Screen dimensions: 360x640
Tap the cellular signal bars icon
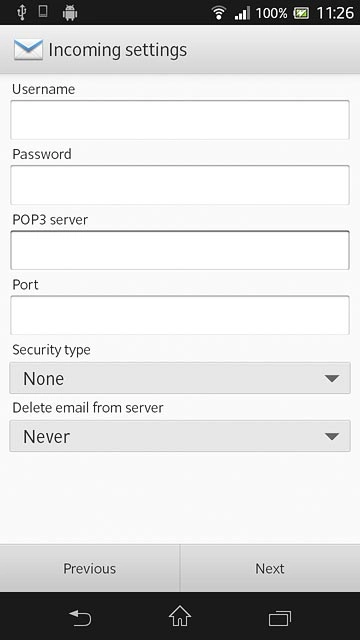coord(242,13)
